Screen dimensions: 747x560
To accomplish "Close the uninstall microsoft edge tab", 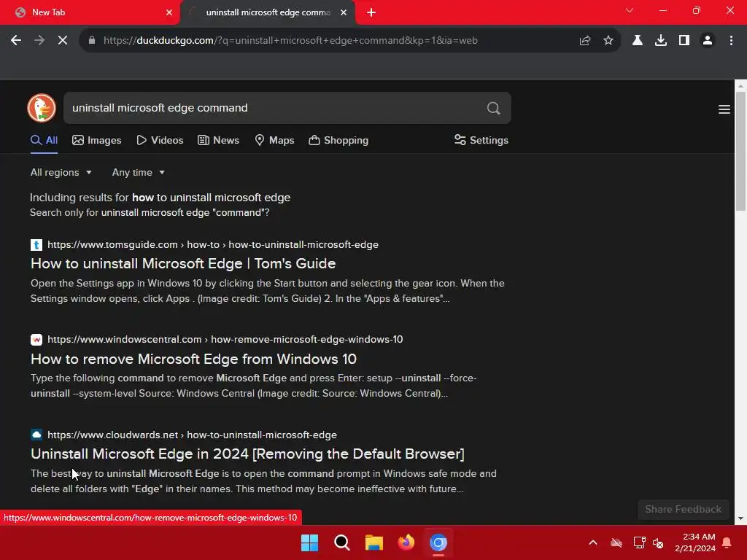I will click(344, 12).
